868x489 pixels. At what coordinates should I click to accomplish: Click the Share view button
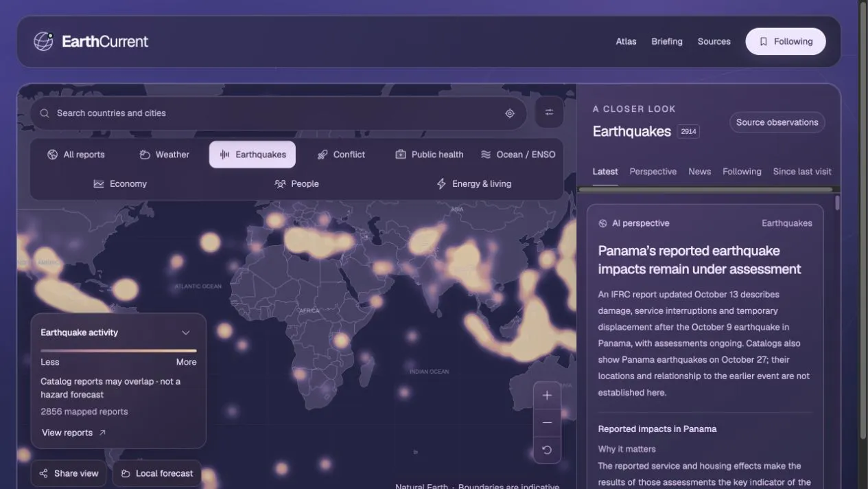[69, 473]
